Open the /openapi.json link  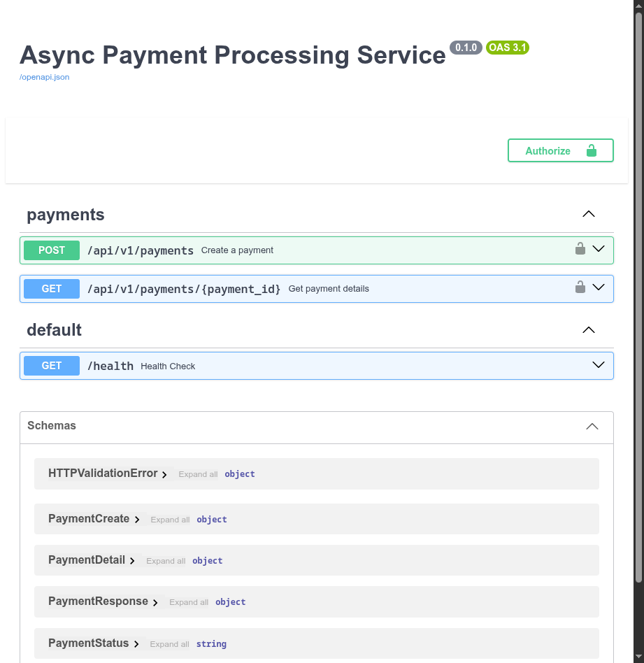44,77
